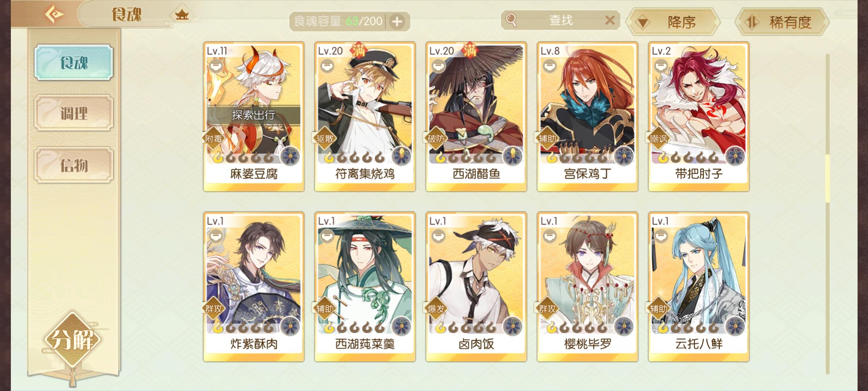
Task: Clear search with the X icon
Action: click(610, 20)
